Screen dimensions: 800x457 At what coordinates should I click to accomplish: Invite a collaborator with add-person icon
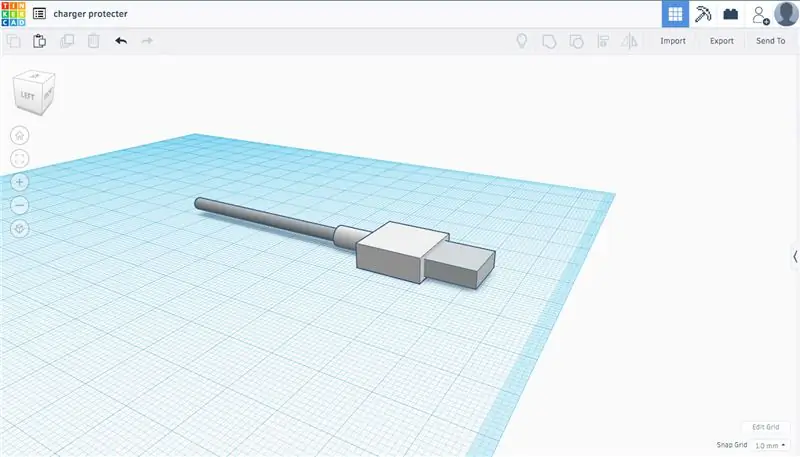click(761, 15)
